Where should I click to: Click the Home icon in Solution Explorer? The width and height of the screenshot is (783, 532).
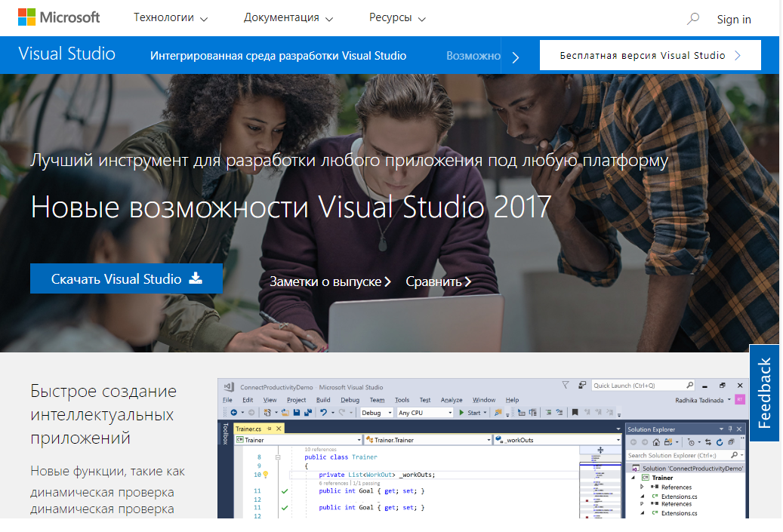[657, 441]
